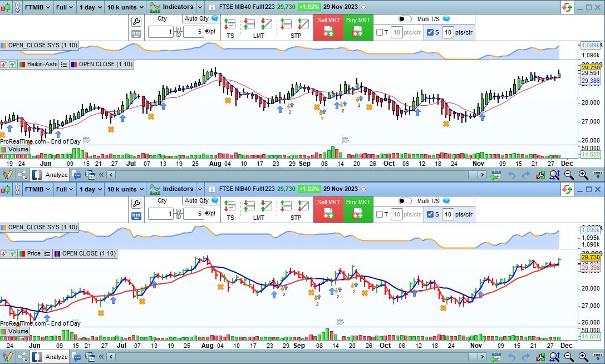Open the FTMIB dropdown in bottom chart

37,189
